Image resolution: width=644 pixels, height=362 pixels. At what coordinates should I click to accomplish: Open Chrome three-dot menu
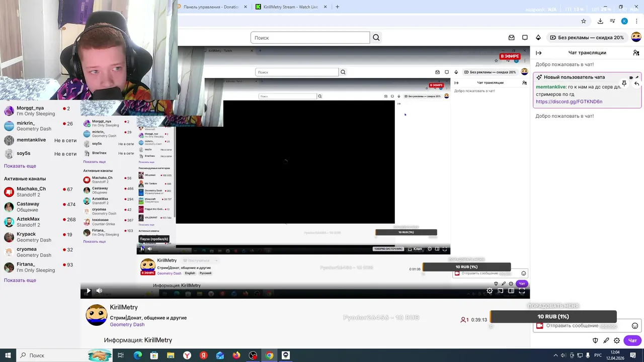pos(636,21)
